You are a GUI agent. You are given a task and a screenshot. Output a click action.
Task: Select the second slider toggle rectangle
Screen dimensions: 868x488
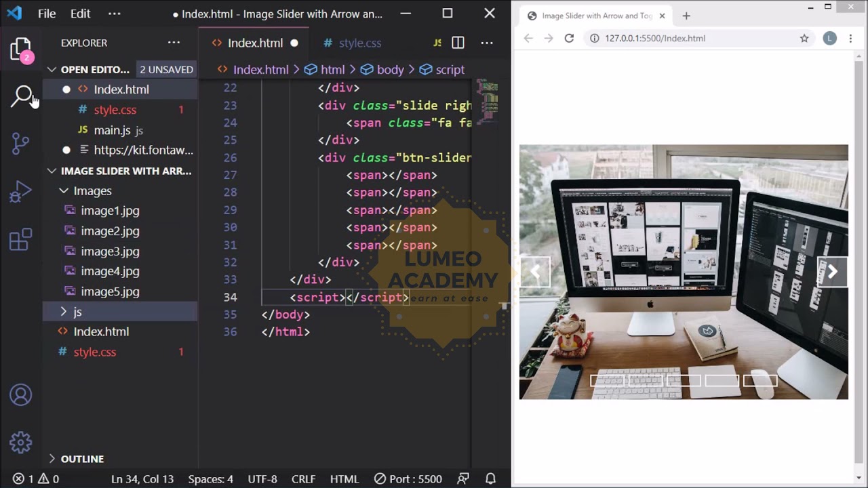tap(645, 381)
